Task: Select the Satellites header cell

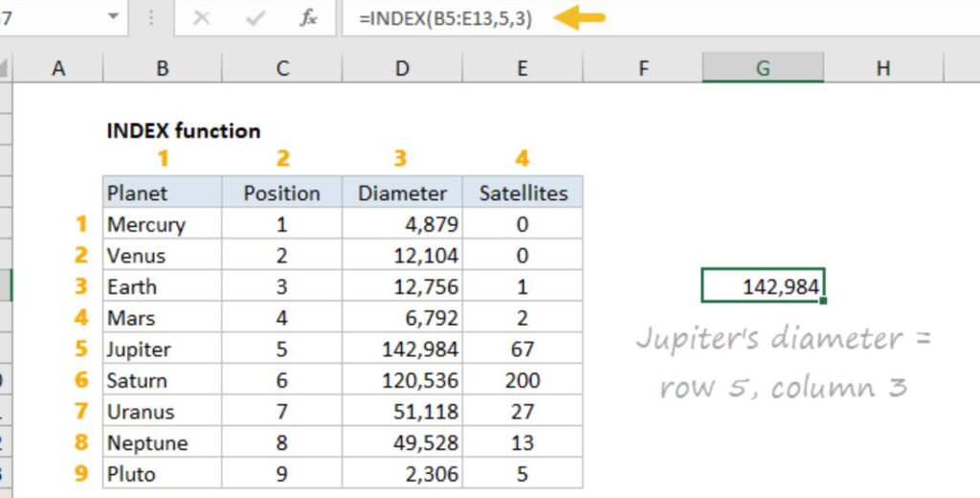Action: pyautogui.click(x=523, y=192)
